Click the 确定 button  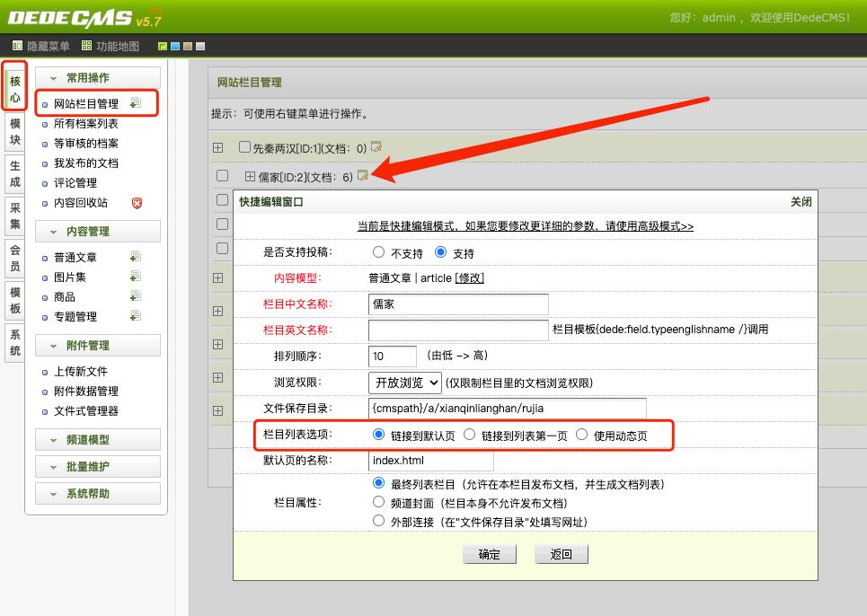[490, 554]
